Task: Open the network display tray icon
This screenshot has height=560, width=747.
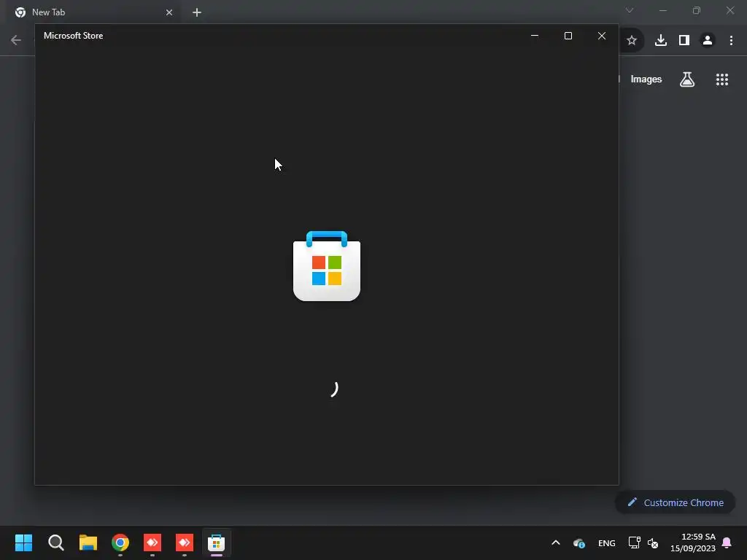Action: point(634,542)
